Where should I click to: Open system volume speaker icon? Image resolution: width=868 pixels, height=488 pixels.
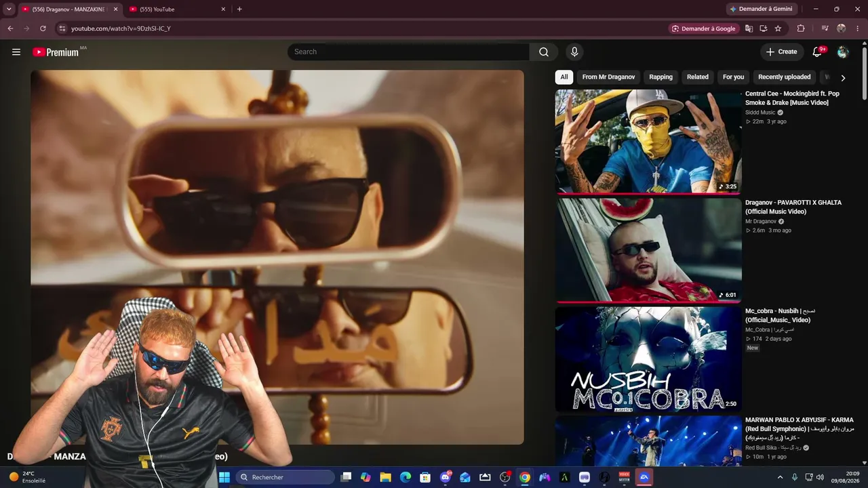coord(821,477)
